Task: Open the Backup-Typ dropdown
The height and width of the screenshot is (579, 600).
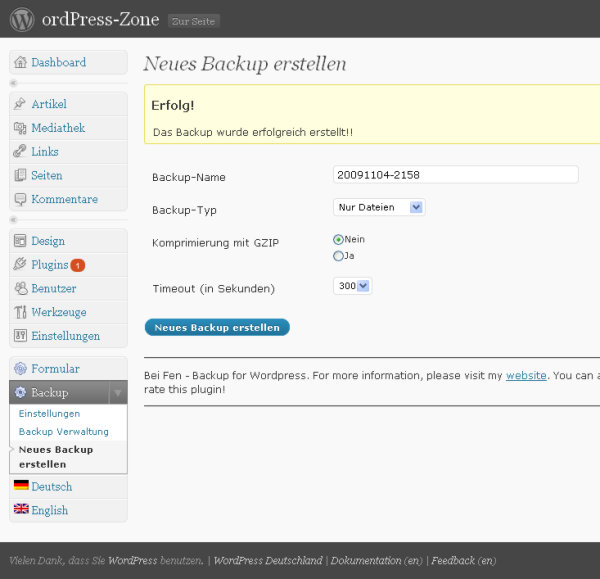Action: tap(379, 207)
